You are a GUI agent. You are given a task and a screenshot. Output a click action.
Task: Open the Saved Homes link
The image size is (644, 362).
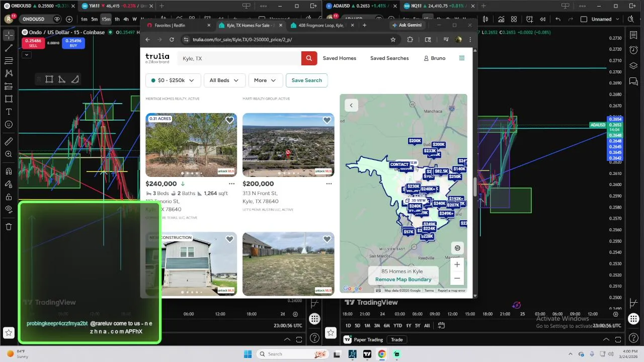click(339, 58)
